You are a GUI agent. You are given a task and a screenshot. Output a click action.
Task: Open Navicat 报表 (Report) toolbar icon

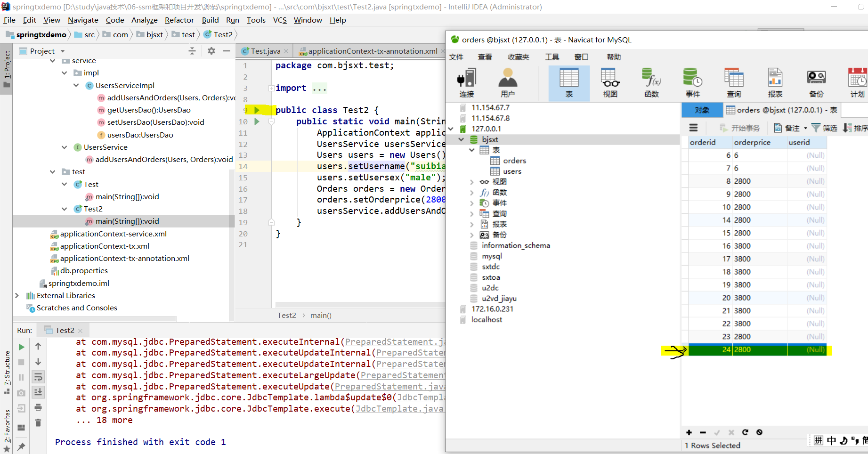tap(775, 83)
